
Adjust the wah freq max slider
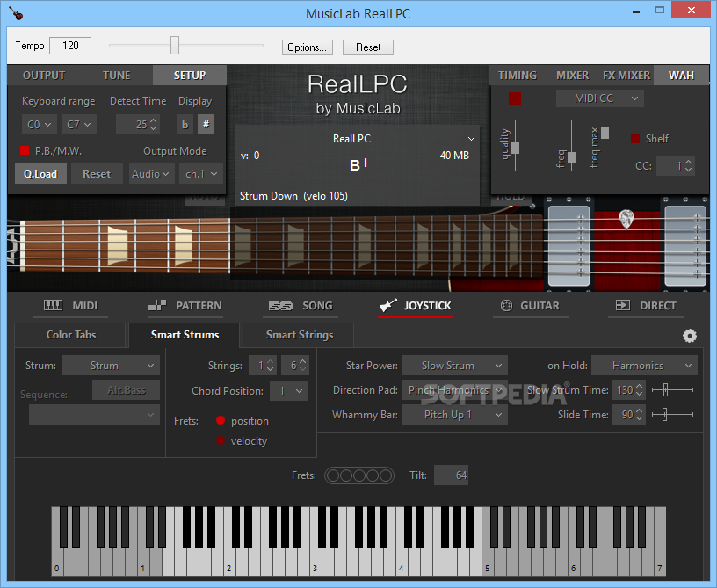(x=605, y=133)
